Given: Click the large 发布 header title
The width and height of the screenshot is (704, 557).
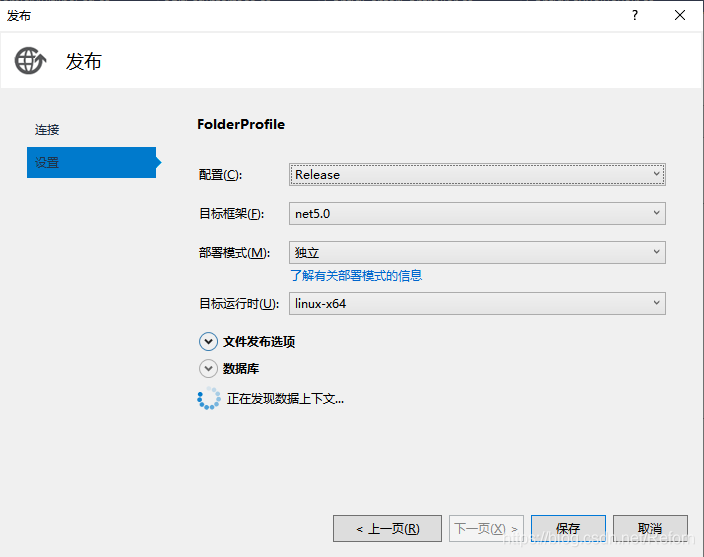Looking at the screenshot, I should click(84, 61).
